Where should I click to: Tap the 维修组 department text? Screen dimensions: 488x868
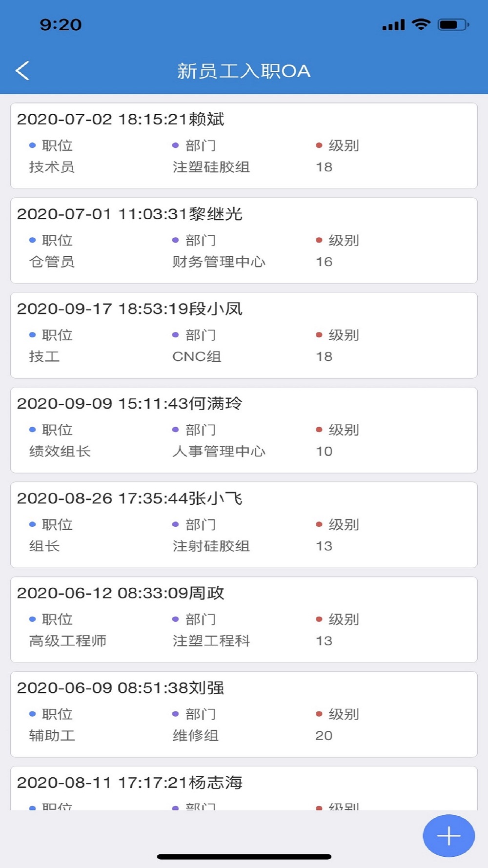click(196, 735)
